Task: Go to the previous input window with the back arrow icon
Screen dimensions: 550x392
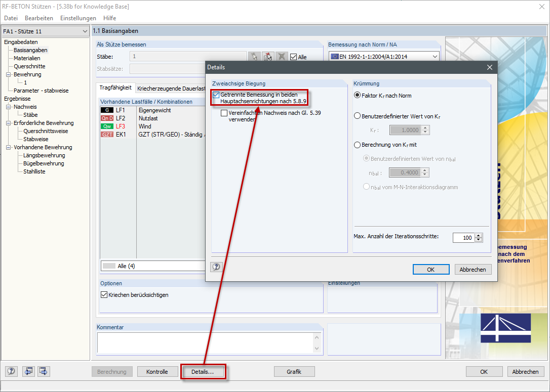Action: 28,371
